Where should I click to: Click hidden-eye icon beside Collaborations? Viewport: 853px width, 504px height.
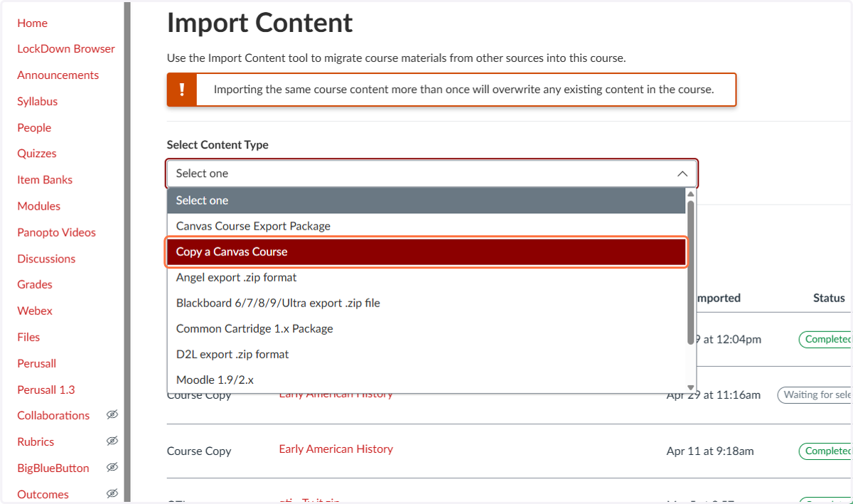[x=112, y=414]
